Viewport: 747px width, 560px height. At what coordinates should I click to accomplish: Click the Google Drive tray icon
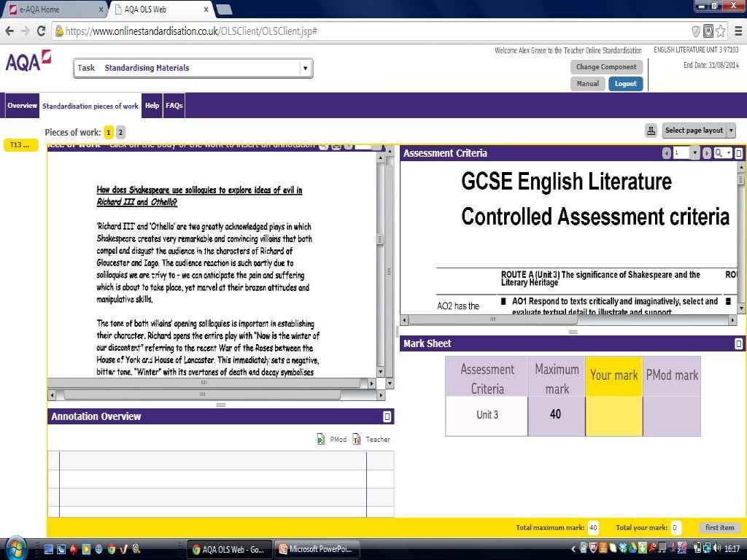point(632,548)
